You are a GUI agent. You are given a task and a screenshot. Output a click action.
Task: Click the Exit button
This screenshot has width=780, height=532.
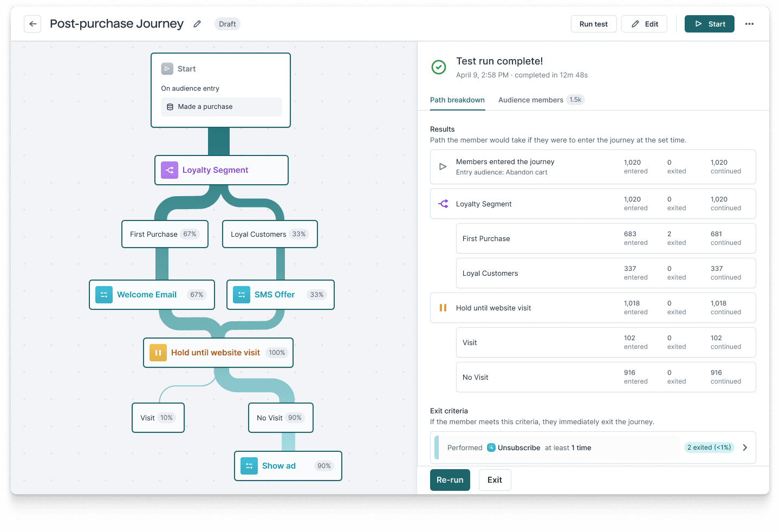495,480
